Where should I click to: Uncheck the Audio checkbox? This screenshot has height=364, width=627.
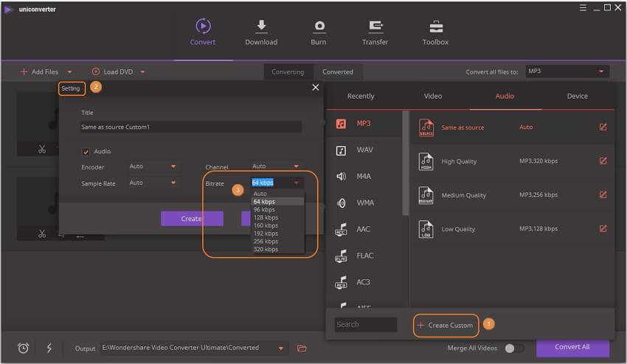coord(86,152)
